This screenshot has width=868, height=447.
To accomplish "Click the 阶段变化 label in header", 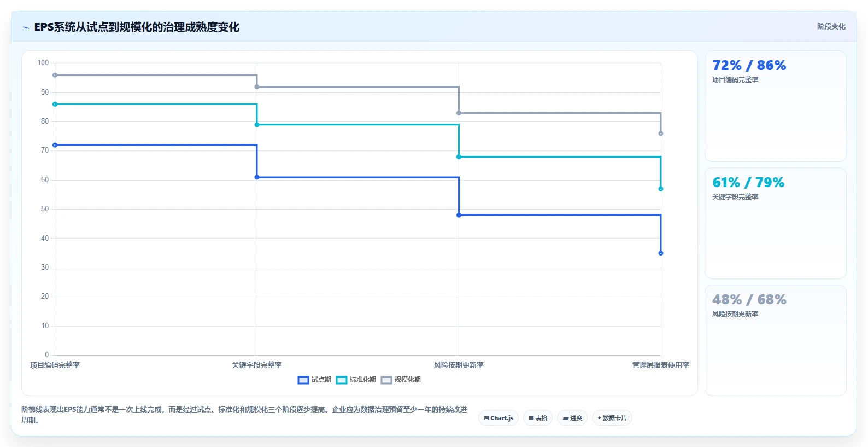I will point(831,26).
